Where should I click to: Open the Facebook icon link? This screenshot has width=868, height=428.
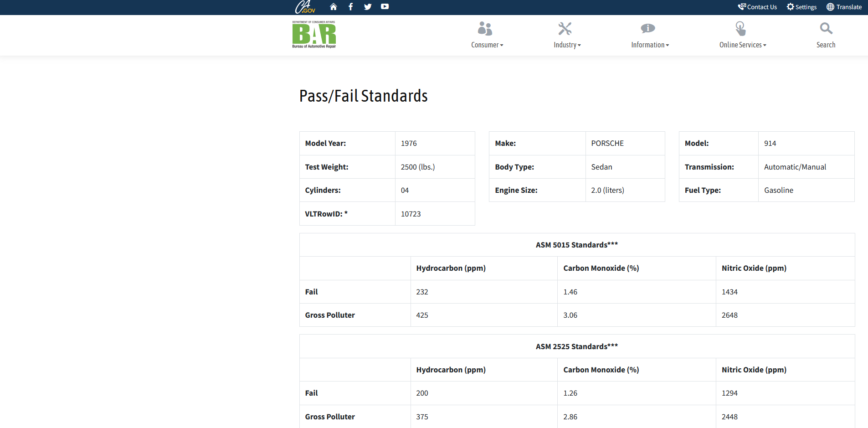(350, 7)
